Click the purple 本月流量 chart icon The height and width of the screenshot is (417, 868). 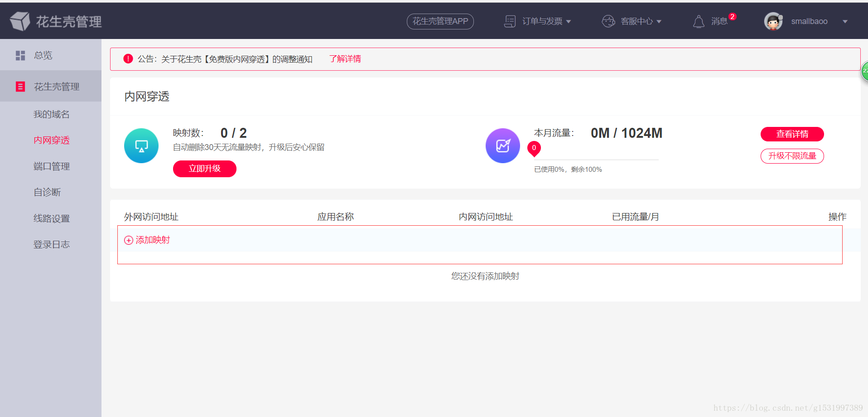tap(503, 146)
